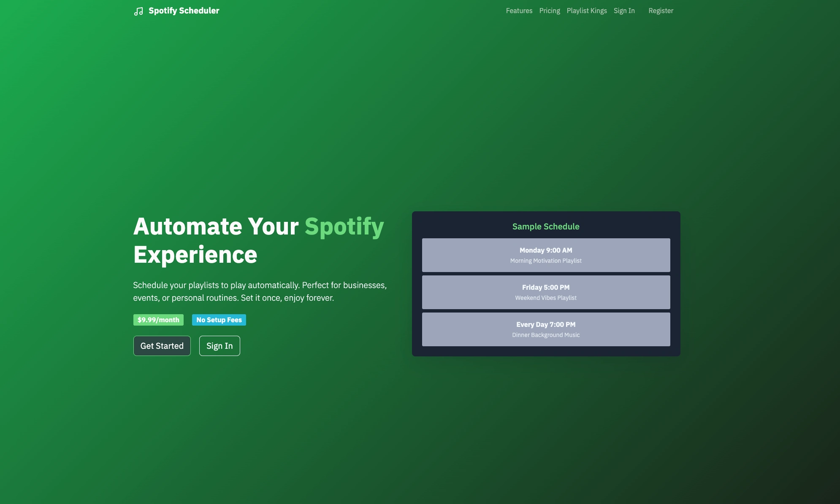Screen dimensions: 840x504
Task: Click the hero description paragraph
Action: (260, 291)
